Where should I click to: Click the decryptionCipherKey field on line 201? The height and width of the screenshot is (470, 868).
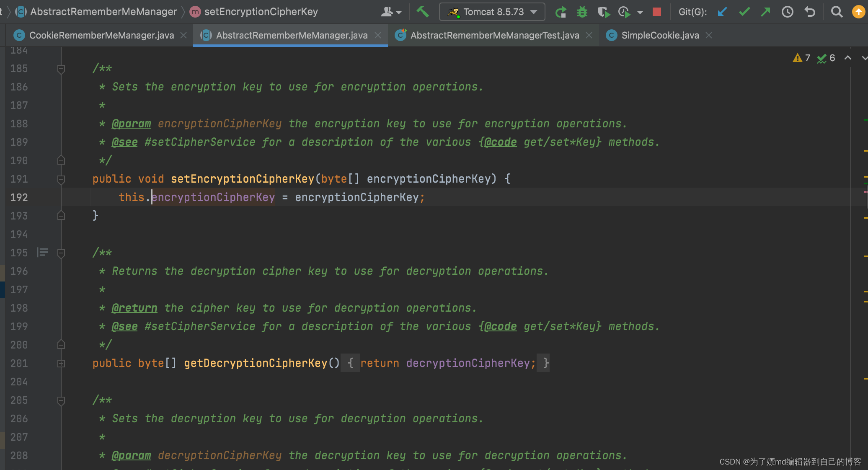468,363
